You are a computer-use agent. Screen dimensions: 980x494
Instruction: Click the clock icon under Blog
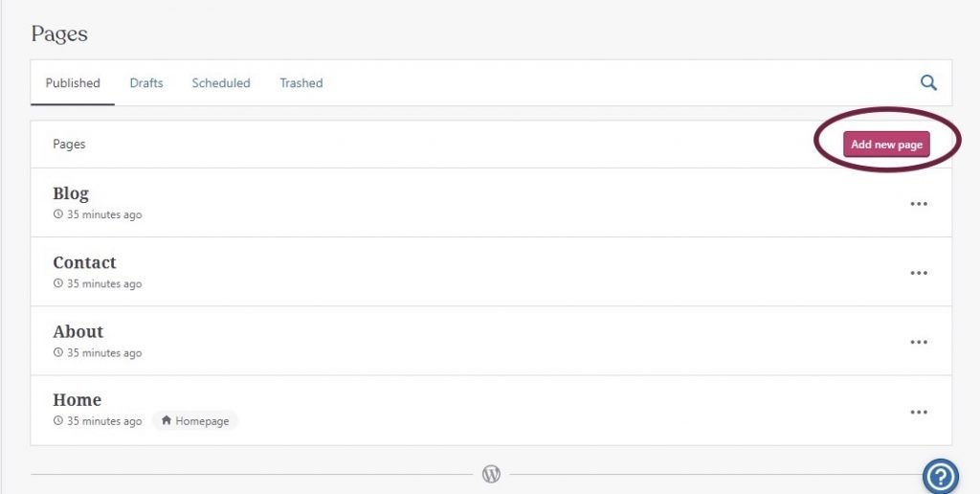click(58, 214)
